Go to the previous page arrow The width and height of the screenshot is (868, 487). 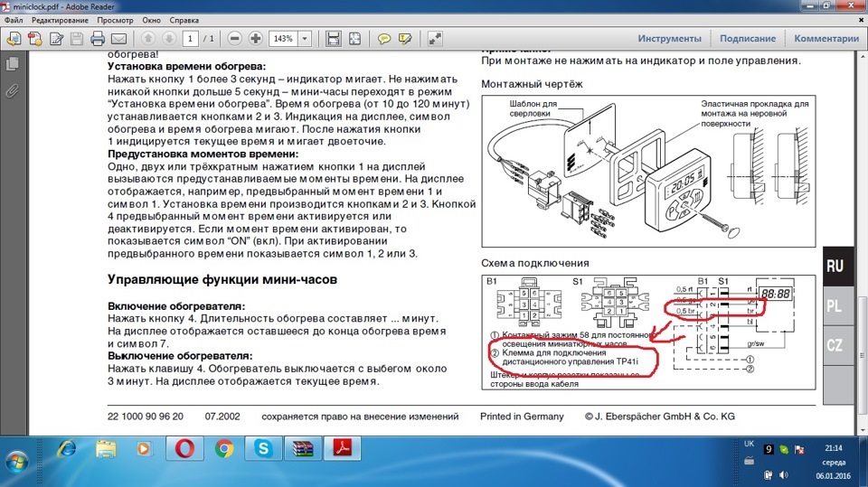pyautogui.click(x=147, y=39)
